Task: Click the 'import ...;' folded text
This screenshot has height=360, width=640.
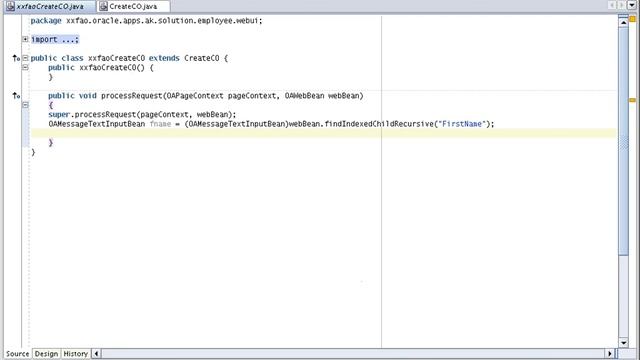Action: 55,40
